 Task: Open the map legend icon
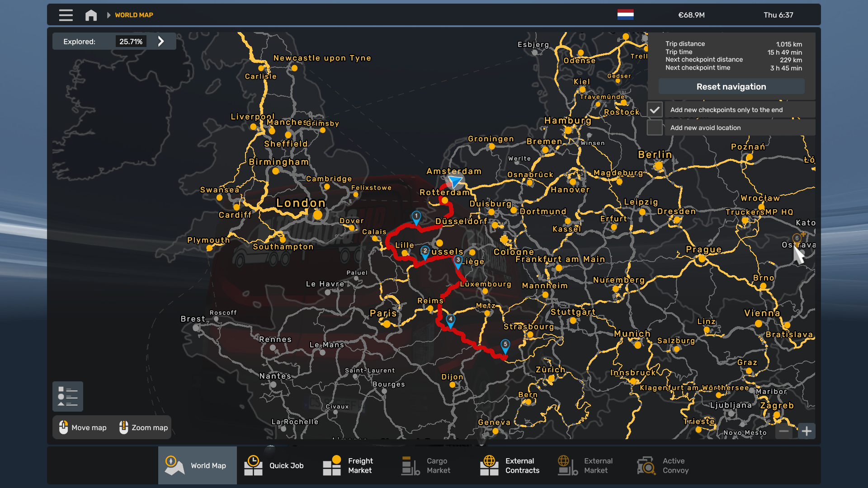click(x=68, y=396)
